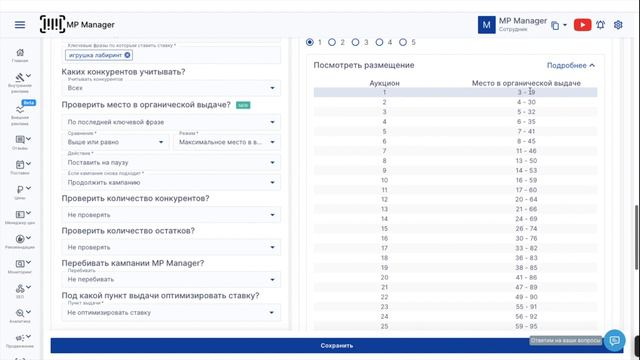Select radio option 1
This screenshot has height=360, width=640.
coord(310,42)
